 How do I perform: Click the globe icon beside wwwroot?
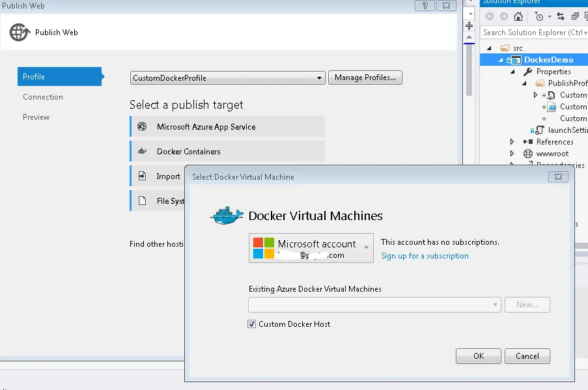click(x=528, y=154)
